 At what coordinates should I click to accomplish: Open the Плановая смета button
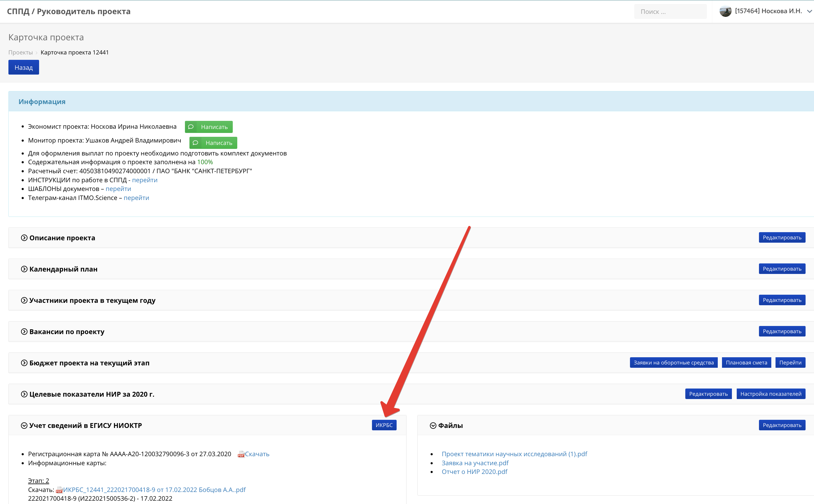pyautogui.click(x=746, y=363)
